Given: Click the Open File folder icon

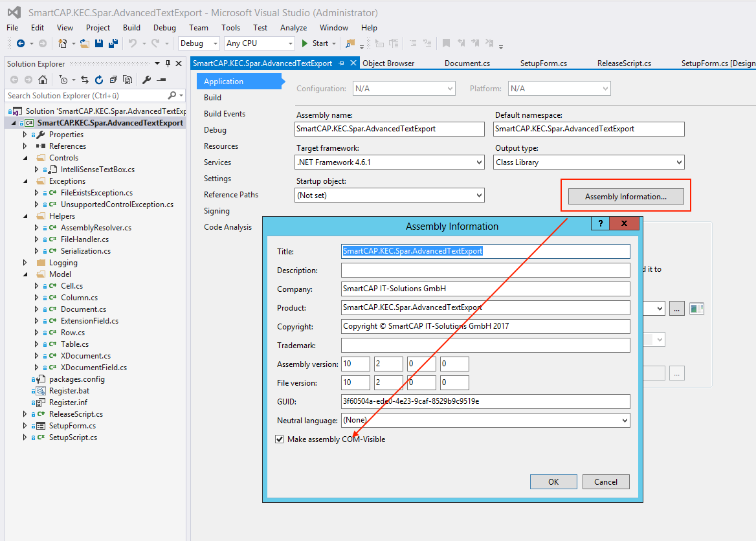Looking at the screenshot, I should click(x=85, y=43).
